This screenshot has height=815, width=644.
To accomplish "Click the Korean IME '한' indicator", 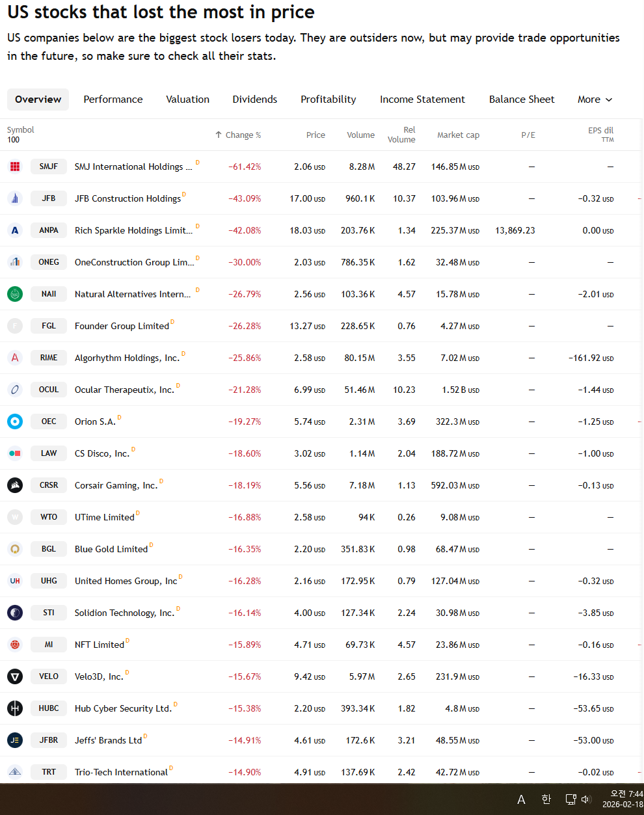I will 546,799.
